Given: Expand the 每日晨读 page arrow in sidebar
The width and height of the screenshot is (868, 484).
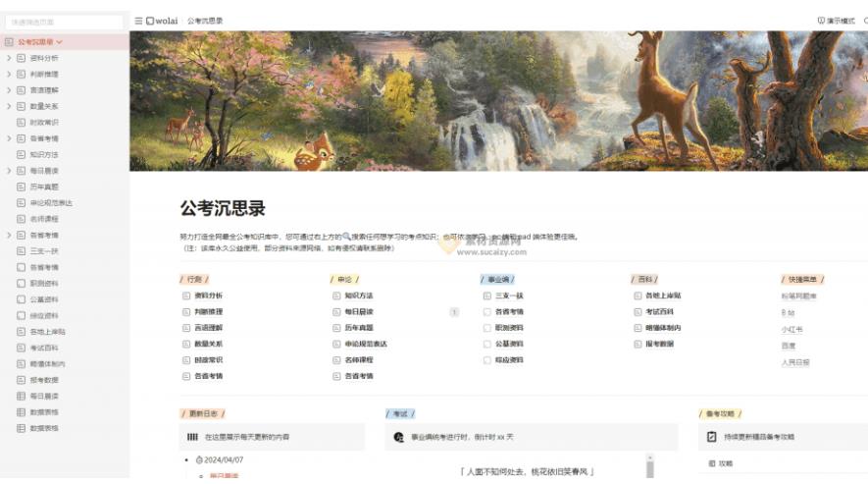Looking at the screenshot, I should click(9, 171).
